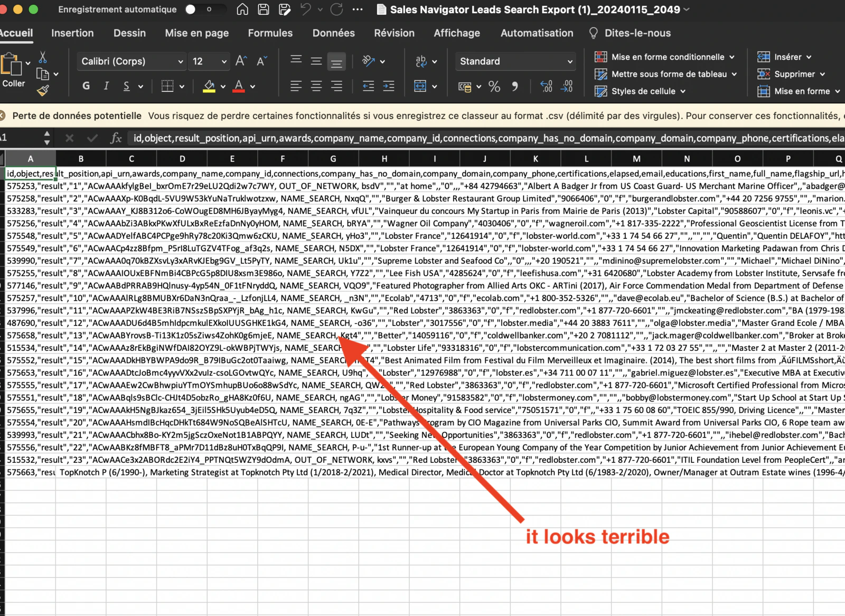Screen dimensions: 845x616
Task: Click the text Orientation icon
Action: click(369, 61)
